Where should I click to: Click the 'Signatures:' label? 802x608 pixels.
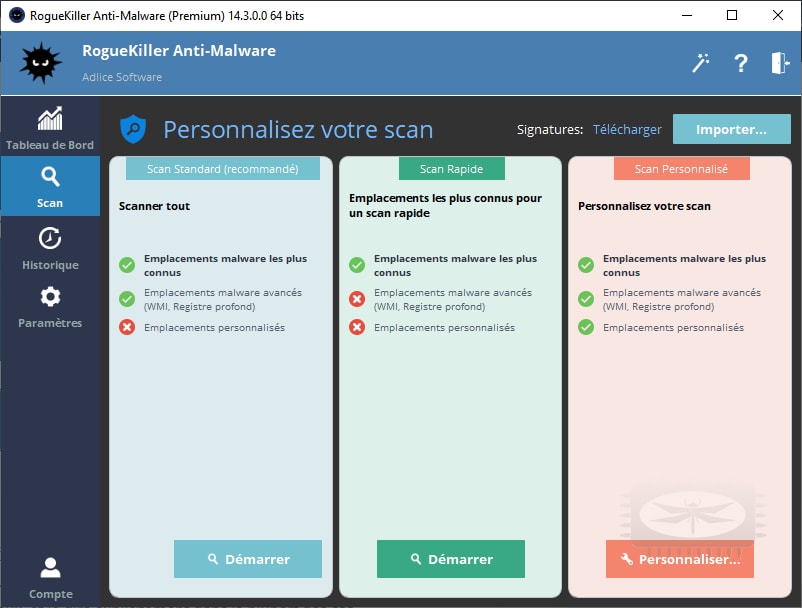pyautogui.click(x=550, y=130)
